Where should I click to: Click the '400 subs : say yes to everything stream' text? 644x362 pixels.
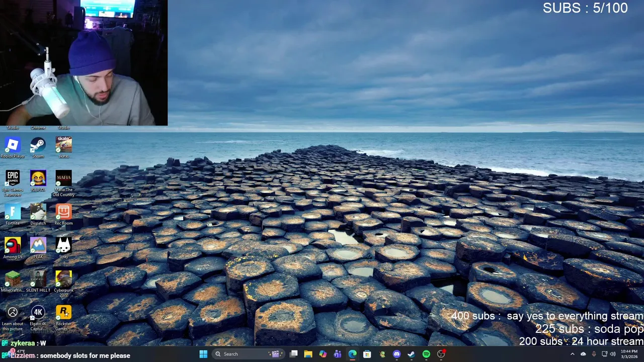tap(547, 316)
